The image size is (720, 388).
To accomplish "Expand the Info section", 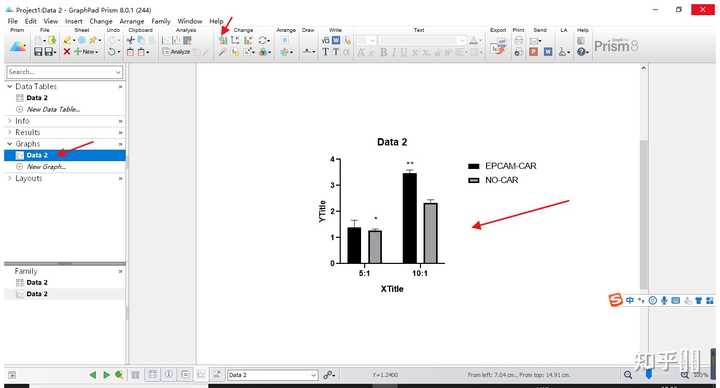I will [x=10, y=121].
